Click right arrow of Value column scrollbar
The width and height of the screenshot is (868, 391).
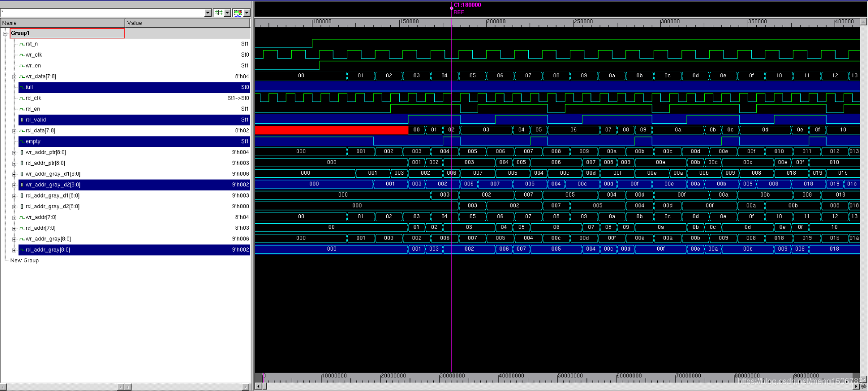(x=246, y=387)
